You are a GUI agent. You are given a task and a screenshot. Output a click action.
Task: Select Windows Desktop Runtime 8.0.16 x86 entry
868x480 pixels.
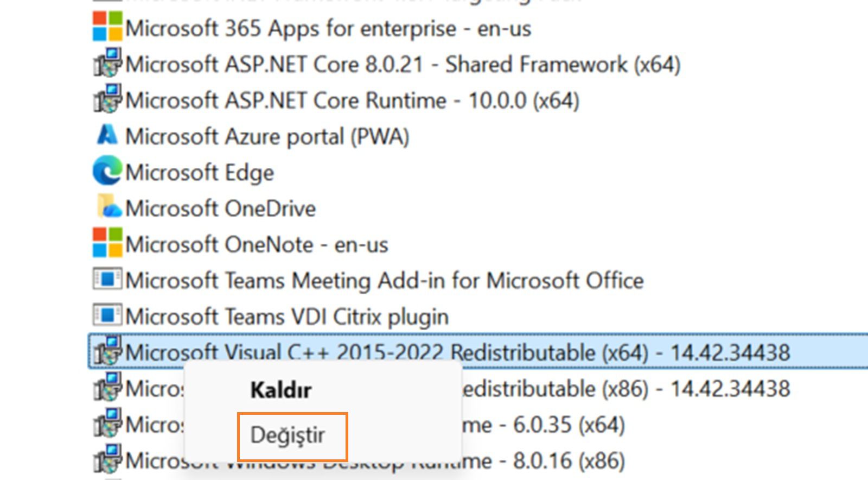[542, 460]
